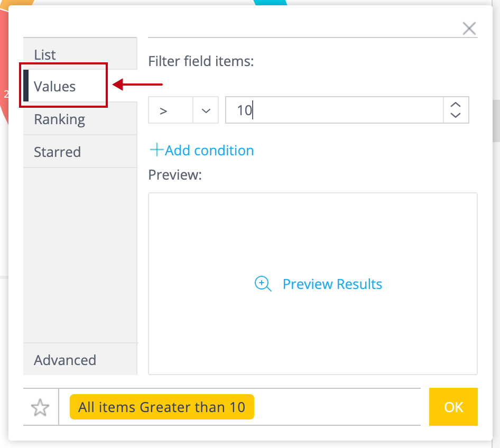Click inside the empty Preview panel
The height and width of the screenshot is (448, 500).
pyautogui.click(x=312, y=232)
